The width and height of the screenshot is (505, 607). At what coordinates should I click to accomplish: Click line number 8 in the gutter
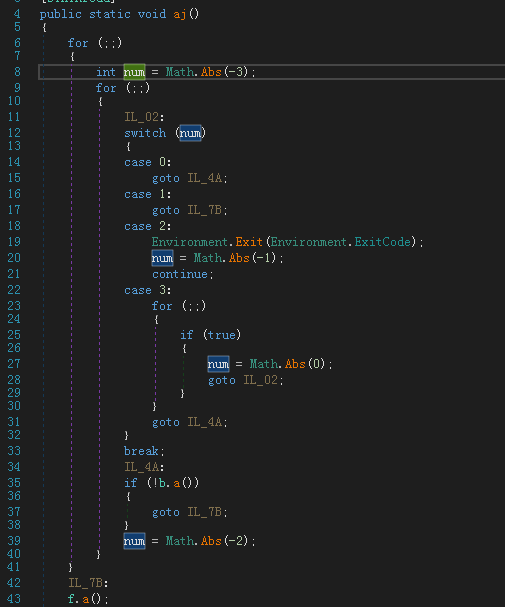pyautogui.click(x=17, y=72)
